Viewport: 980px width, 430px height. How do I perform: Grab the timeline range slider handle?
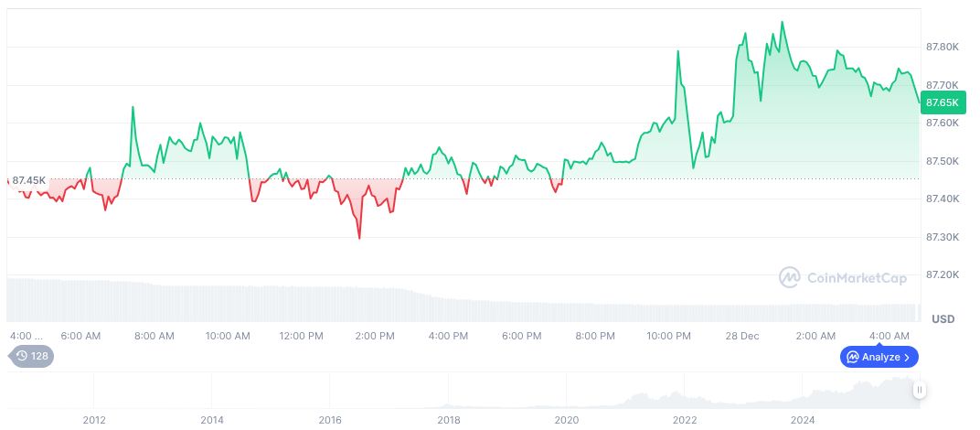[920, 390]
